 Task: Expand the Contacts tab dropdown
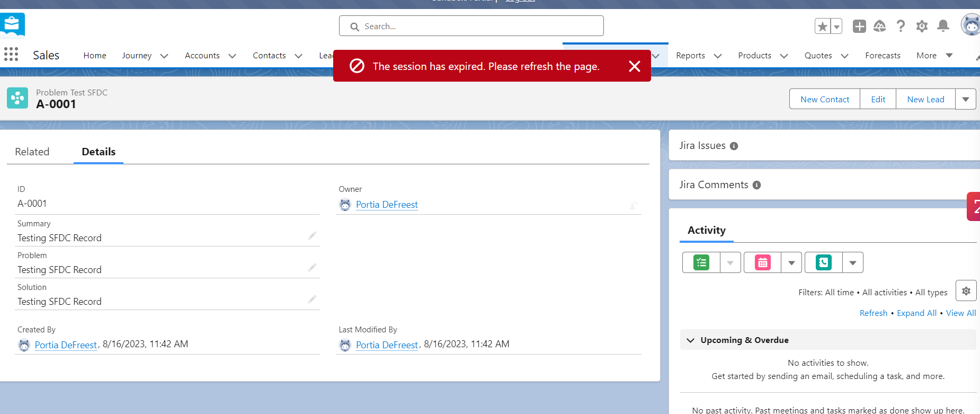298,56
